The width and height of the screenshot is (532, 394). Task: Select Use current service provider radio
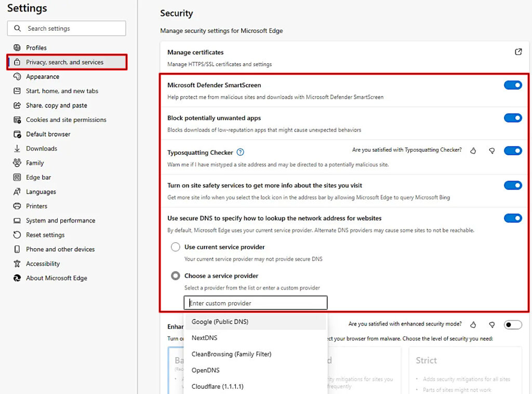[x=176, y=247]
